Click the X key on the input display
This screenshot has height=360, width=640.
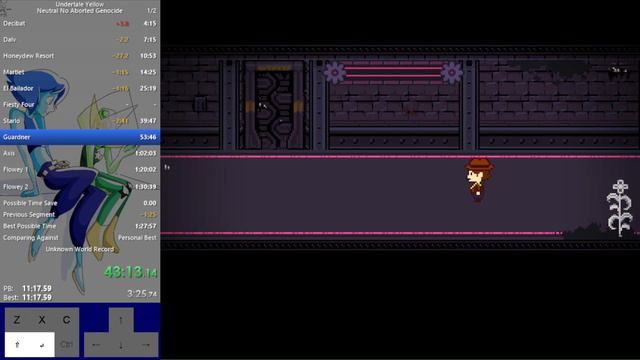coord(42,320)
